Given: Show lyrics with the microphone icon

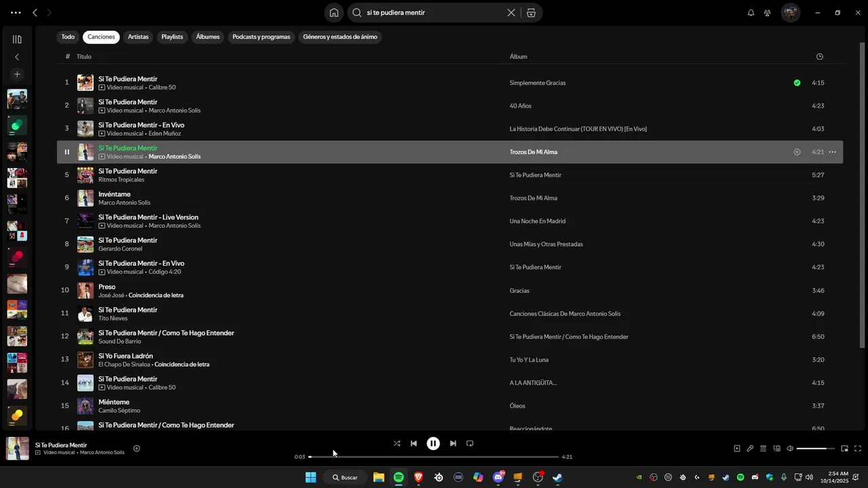Looking at the screenshot, I should pyautogui.click(x=750, y=448).
